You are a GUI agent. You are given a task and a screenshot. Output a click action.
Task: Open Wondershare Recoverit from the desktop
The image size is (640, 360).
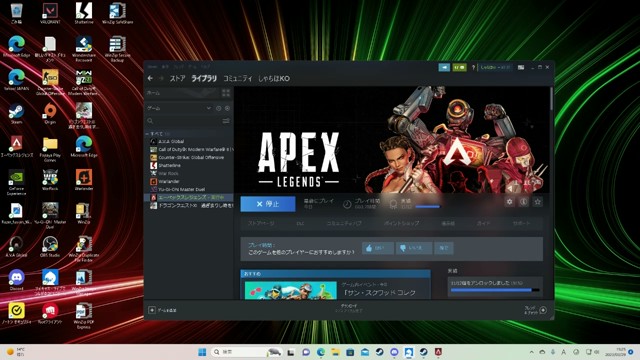(x=84, y=49)
